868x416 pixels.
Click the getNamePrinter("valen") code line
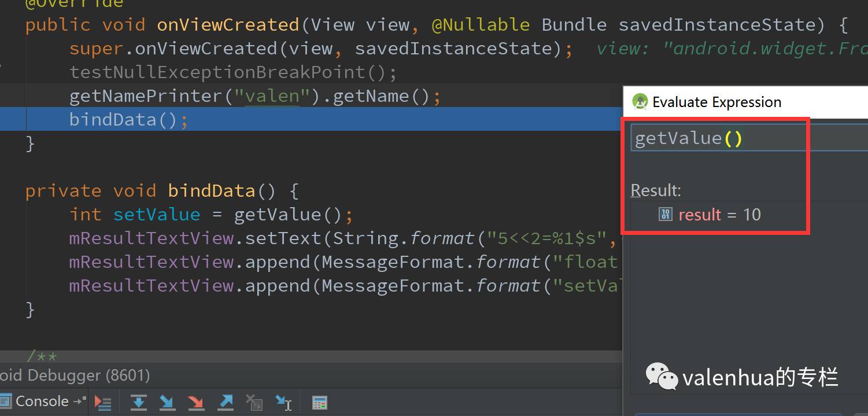(x=254, y=95)
